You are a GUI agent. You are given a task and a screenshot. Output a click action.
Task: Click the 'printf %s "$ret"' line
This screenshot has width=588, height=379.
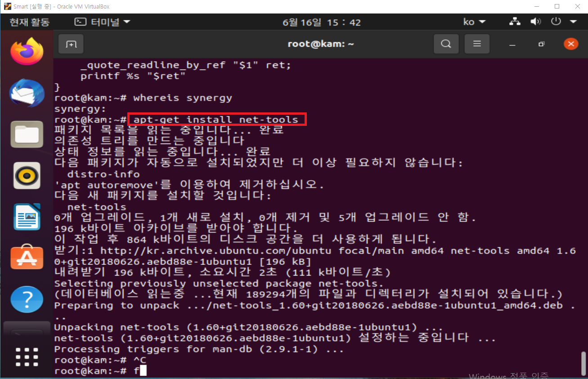pyautogui.click(x=133, y=76)
